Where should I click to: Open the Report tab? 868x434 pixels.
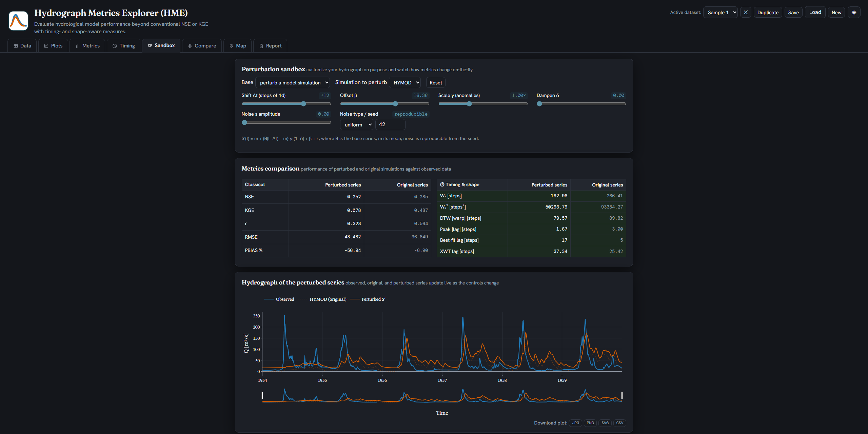point(270,46)
